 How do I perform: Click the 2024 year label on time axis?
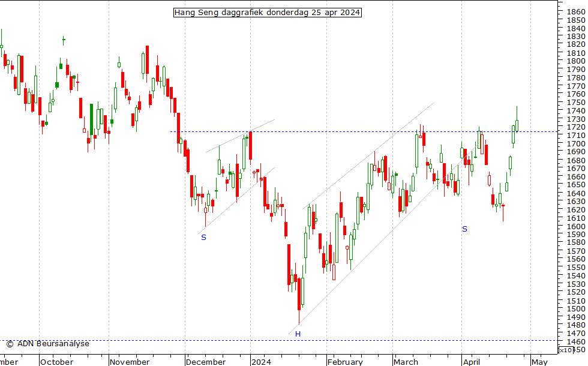[x=261, y=362]
